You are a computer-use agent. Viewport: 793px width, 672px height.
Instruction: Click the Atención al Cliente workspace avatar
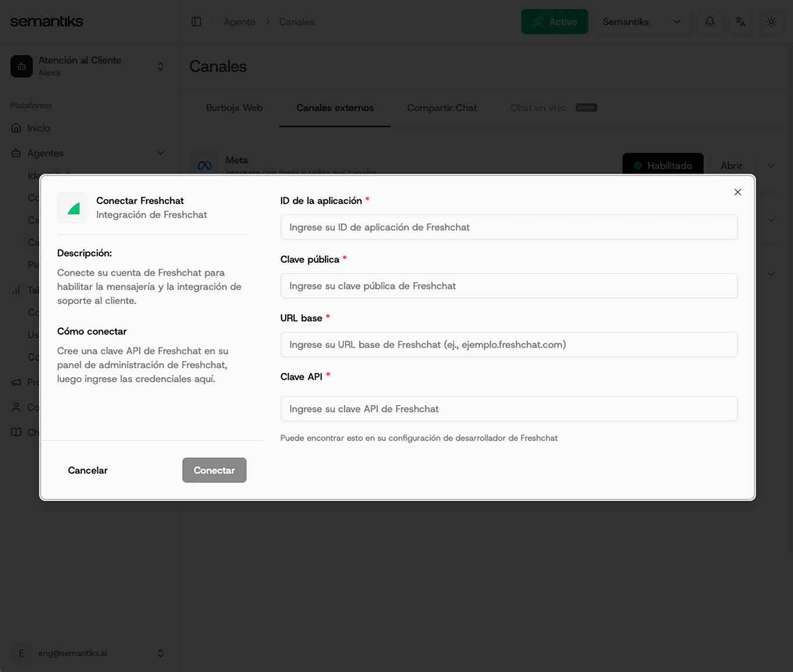click(22, 66)
